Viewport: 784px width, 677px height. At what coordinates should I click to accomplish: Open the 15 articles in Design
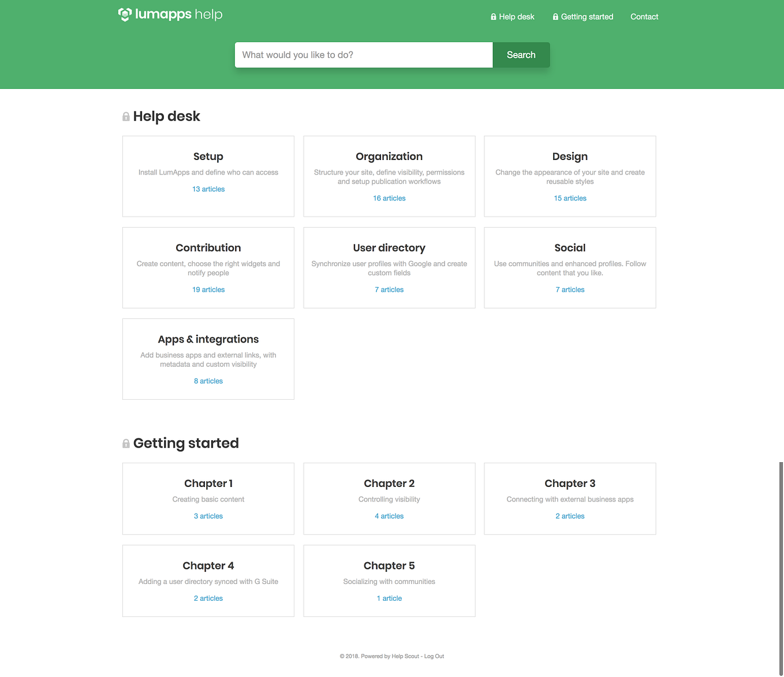pos(570,198)
